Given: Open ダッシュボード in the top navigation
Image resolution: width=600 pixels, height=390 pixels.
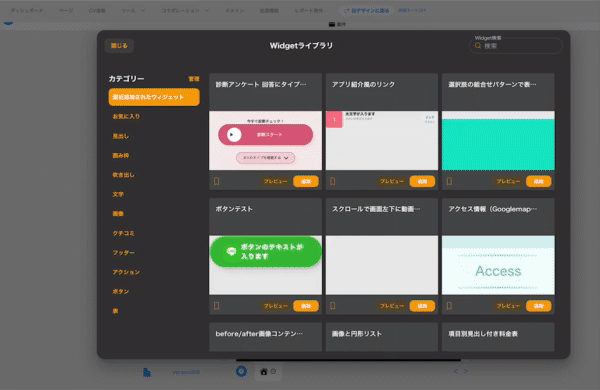Looking at the screenshot, I should [x=27, y=11].
